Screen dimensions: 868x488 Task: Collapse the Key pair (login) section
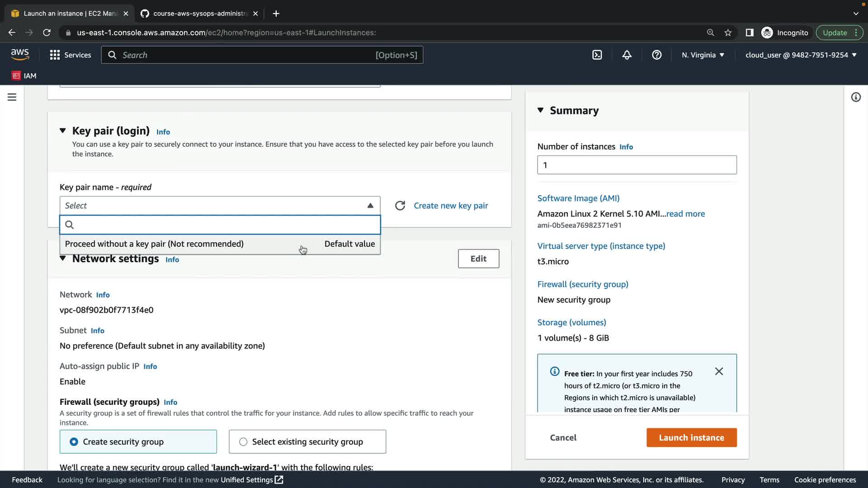[x=63, y=131]
